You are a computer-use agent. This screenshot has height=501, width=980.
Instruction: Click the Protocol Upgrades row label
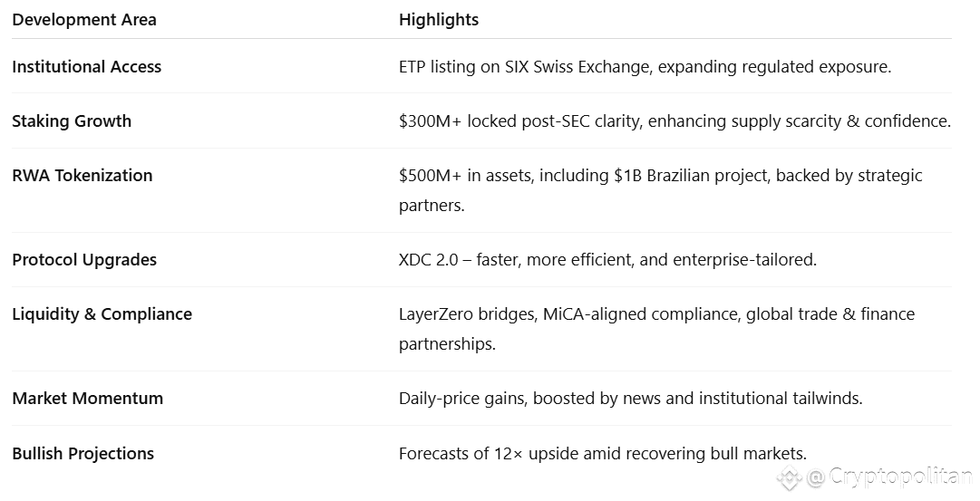[x=84, y=260]
